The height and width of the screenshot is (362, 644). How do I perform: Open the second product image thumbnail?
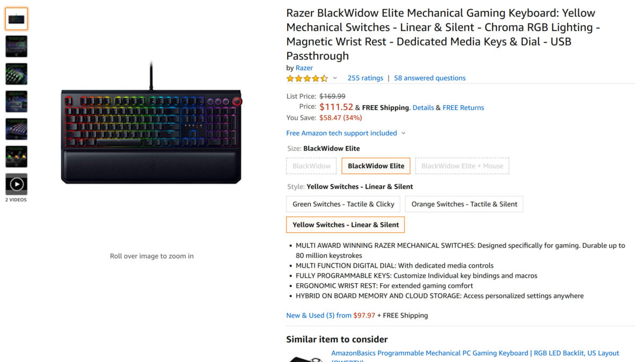[x=16, y=46]
